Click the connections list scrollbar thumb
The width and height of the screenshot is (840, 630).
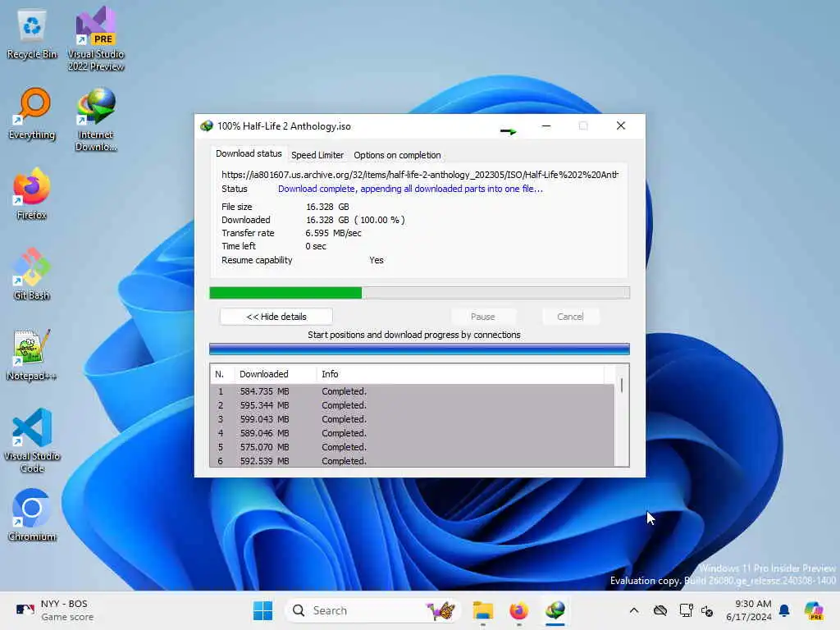(622, 386)
